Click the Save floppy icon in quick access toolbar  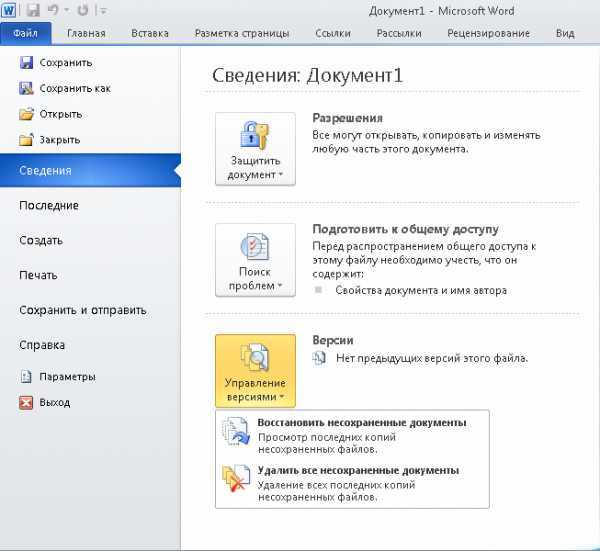(33, 10)
